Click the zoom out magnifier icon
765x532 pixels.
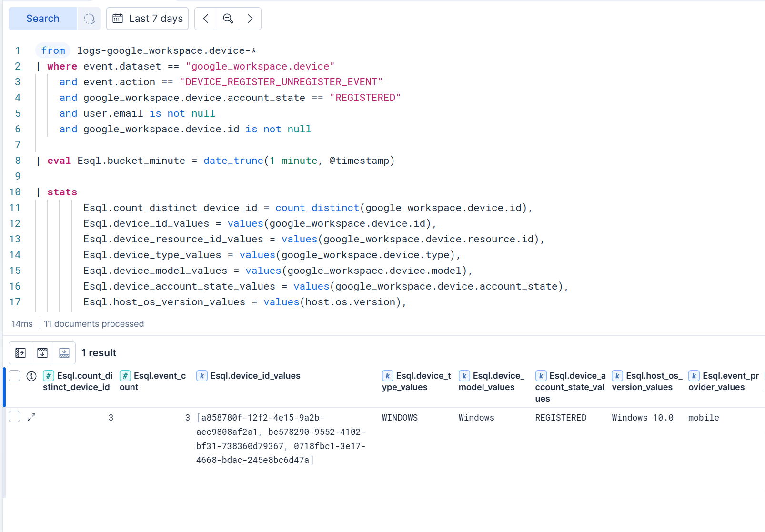coord(228,19)
